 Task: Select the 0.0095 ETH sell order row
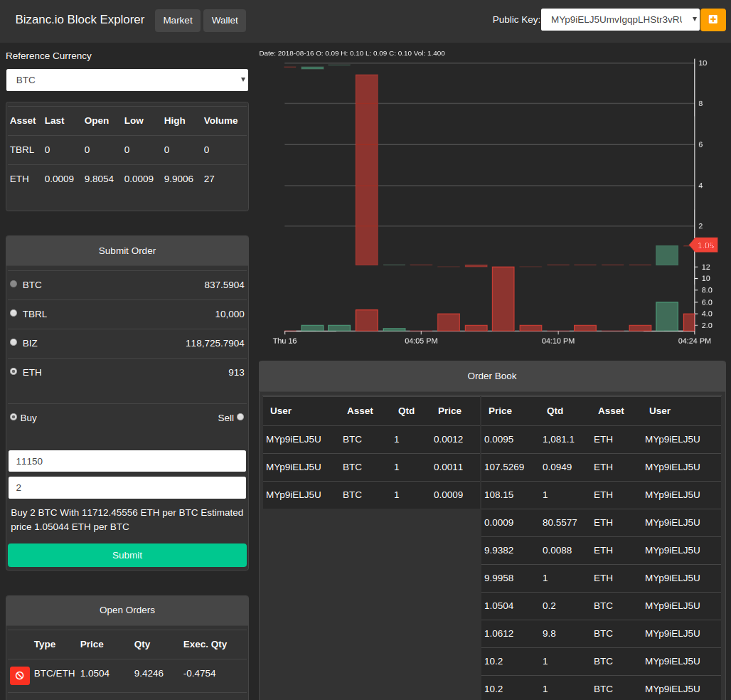(x=601, y=440)
